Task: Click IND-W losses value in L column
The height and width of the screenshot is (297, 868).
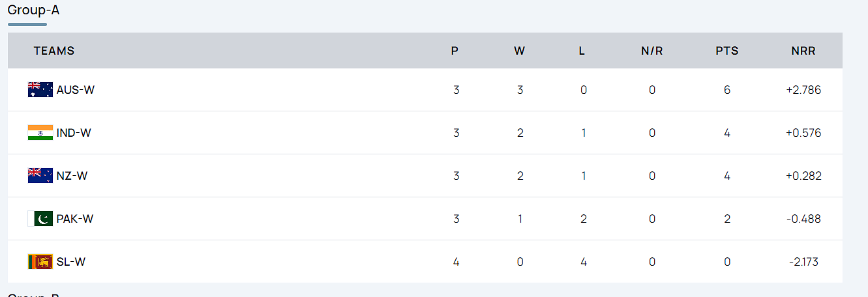Action: tap(584, 133)
